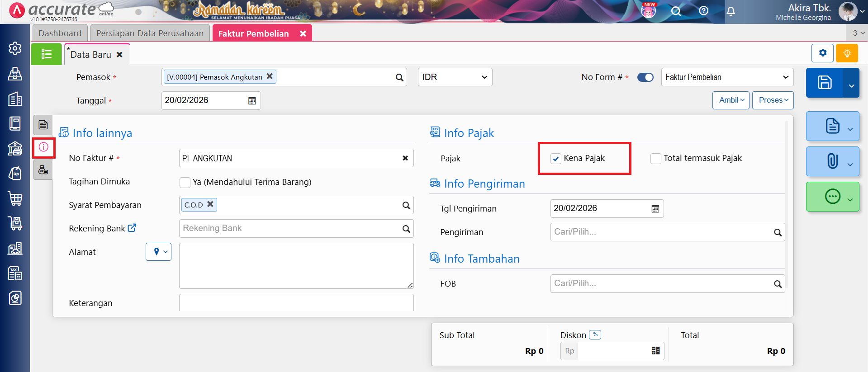Toggle the No Form # switch
The width and height of the screenshot is (868, 372).
click(645, 77)
